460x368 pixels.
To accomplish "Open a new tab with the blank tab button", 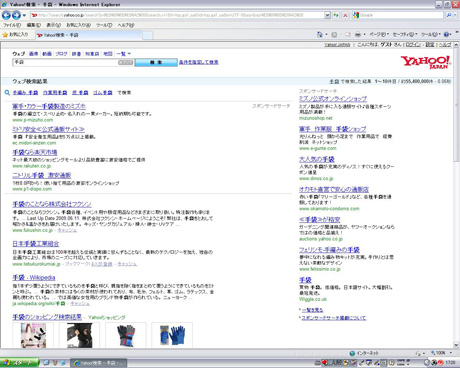I will 148,35.
